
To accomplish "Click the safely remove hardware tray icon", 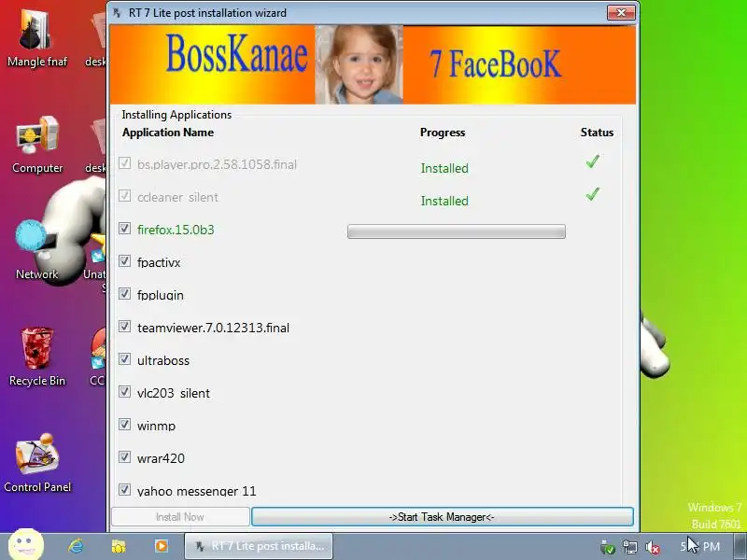I will tap(608, 548).
